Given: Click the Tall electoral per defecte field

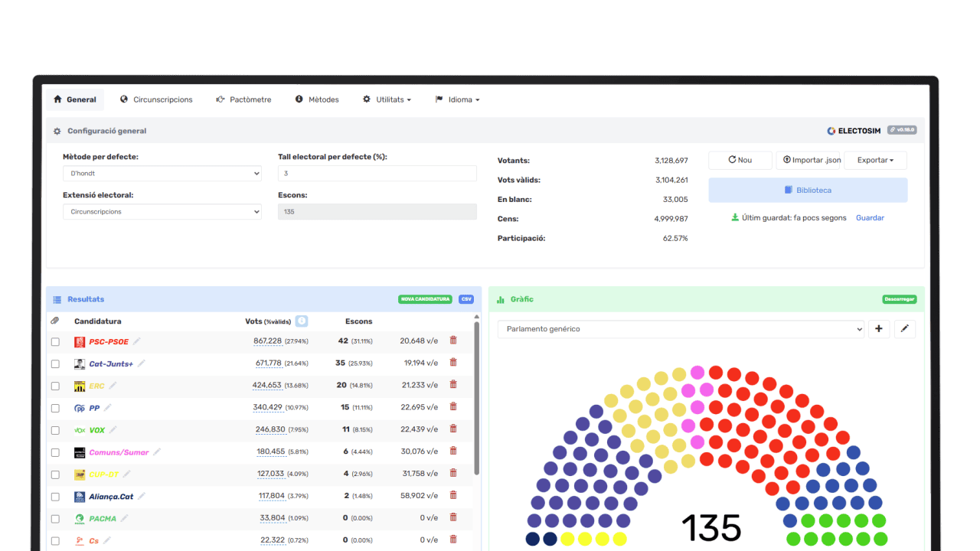Looking at the screenshot, I should click(x=377, y=174).
